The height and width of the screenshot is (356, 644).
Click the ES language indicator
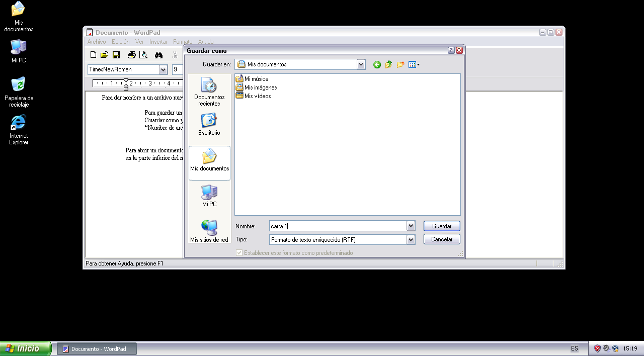tap(575, 348)
